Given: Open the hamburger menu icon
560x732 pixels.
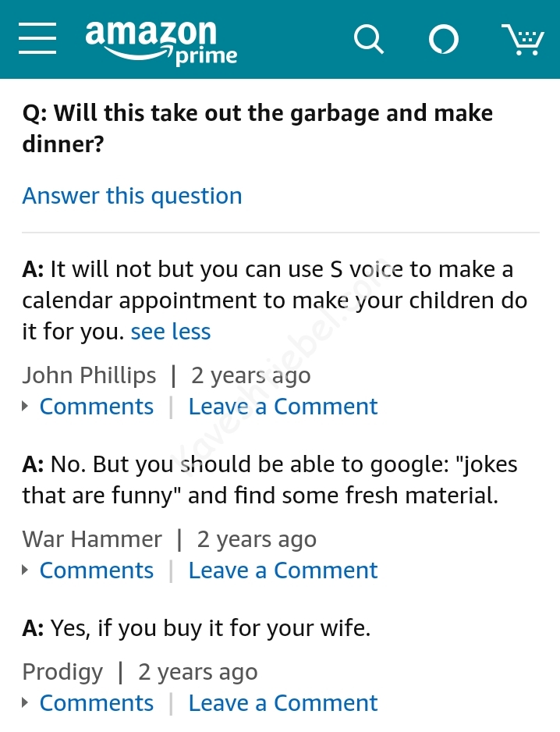Looking at the screenshot, I should tap(37, 38).
